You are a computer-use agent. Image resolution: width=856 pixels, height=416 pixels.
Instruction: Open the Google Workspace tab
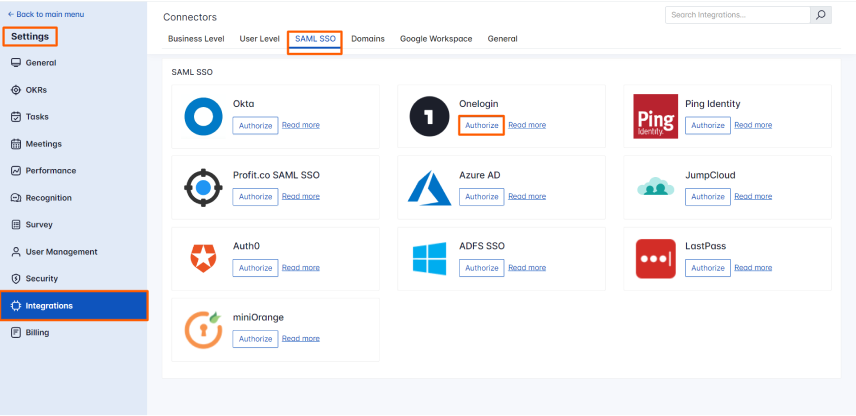click(436, 39)
